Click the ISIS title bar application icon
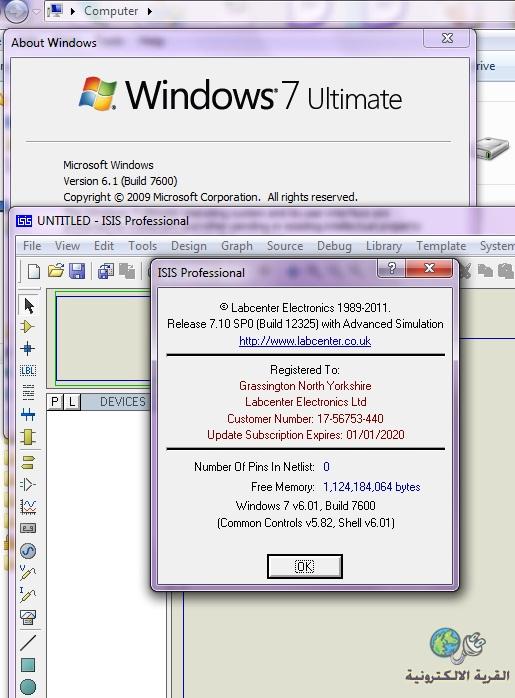 coord(24,221)
